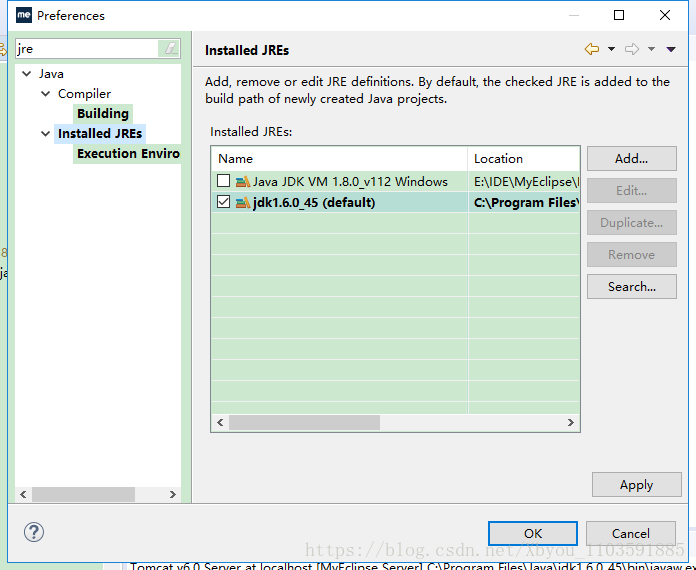Click the JRE table scroll right arrow
Viewport: 696px width, 570px height.
pyautogui.click(x=570, y=422)
